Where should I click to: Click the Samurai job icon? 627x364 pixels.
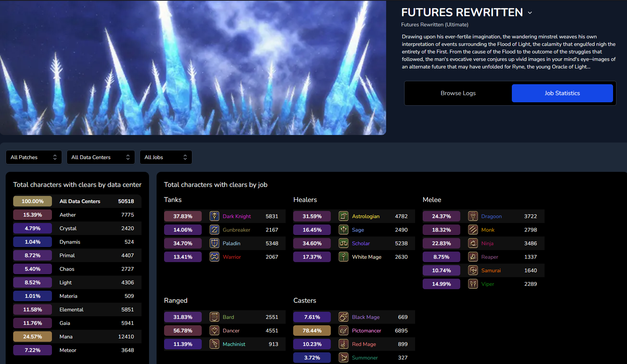pos(473,270)
